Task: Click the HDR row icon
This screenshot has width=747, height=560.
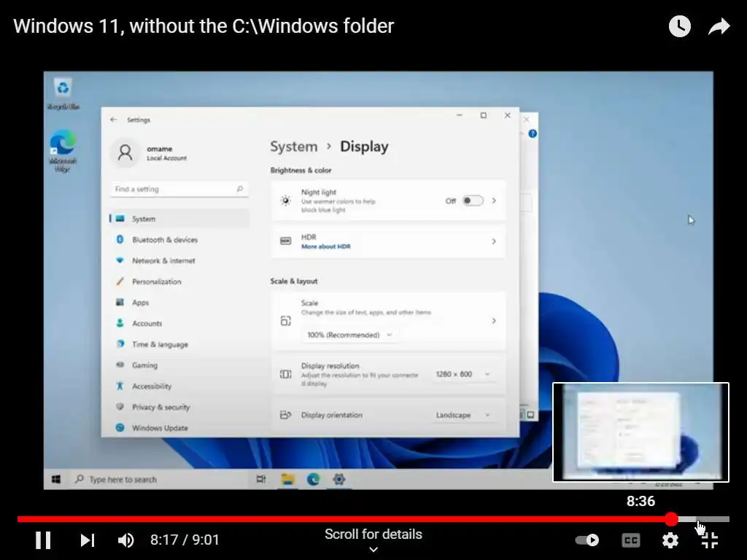Action: pos(285,241)
